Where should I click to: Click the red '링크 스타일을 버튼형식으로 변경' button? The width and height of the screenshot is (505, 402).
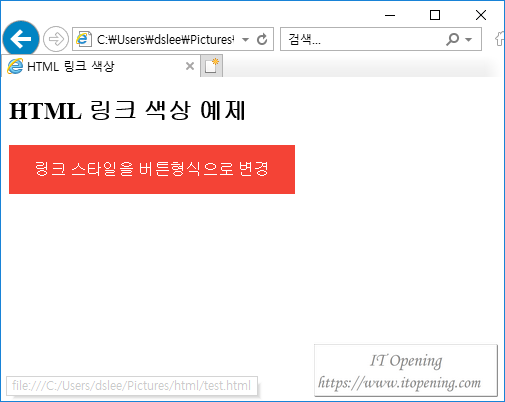coord(152,169)
